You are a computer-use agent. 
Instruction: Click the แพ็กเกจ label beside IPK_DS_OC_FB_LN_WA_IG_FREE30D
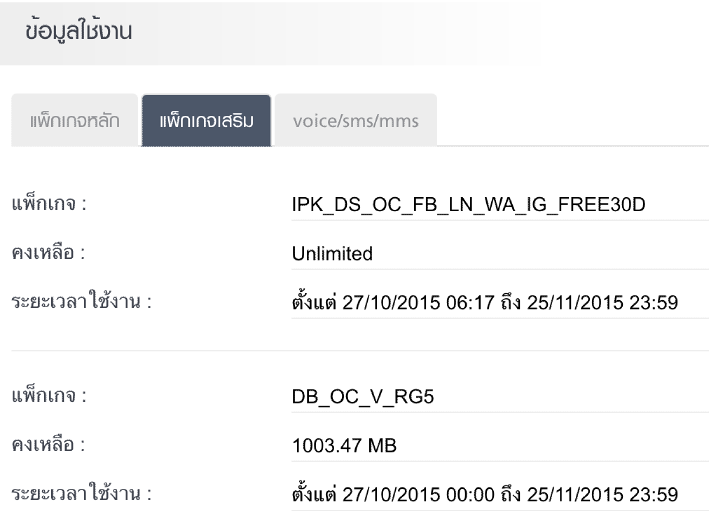(48, 205)
